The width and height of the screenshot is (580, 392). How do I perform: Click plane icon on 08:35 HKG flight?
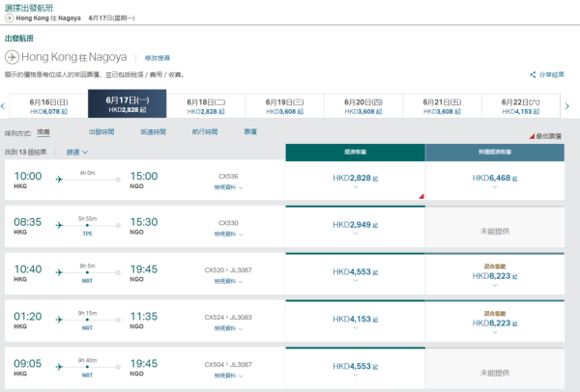pos(59,225)
